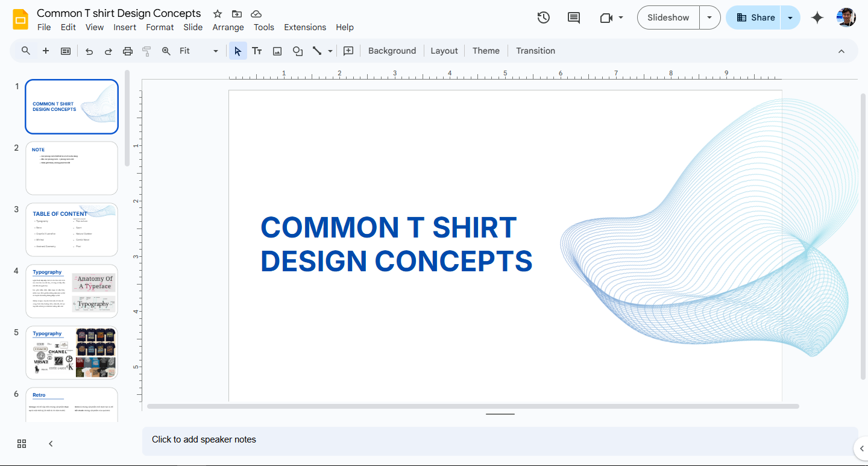Screen dimensions: 868x466
Task: Start the Slideshow
Action: coord(668,17)
